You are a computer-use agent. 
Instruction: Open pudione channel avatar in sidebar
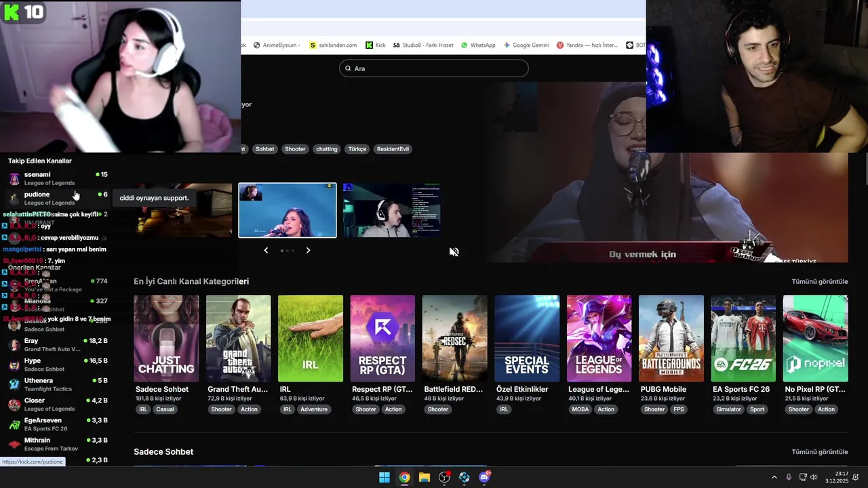coord(14,199)
